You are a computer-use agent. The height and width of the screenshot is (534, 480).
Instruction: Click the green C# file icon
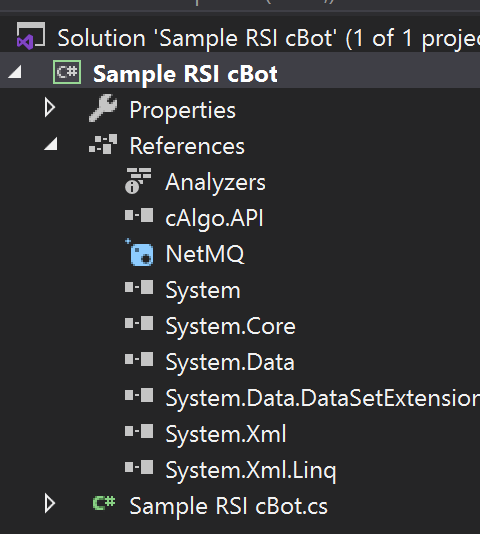point(104,503)
